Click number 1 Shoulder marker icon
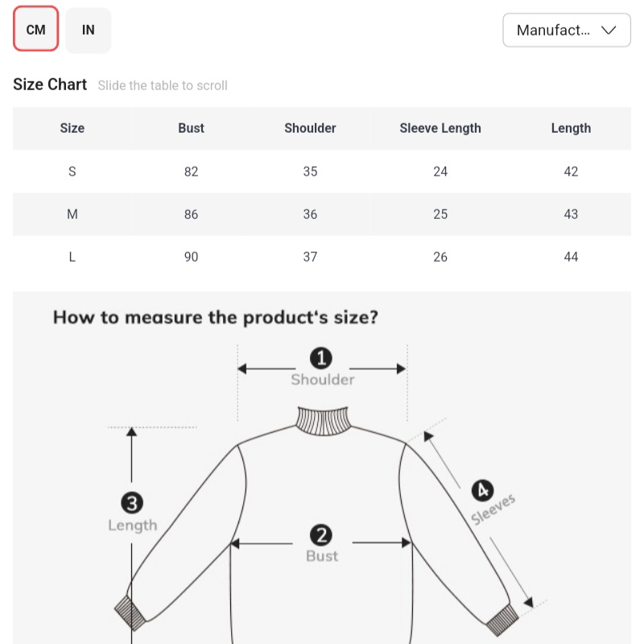 pos(322,358)
